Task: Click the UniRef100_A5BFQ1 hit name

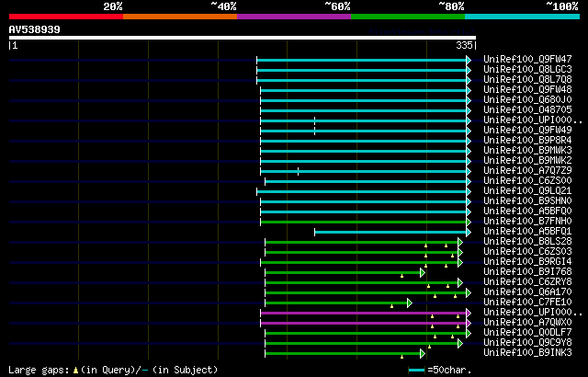Action: click(527, 232)
